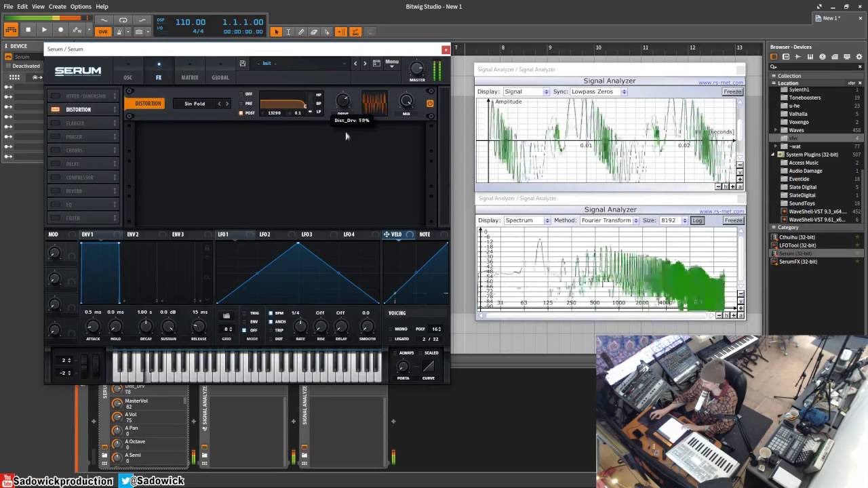Adjust the Serum MASTER volume knob
The image size is (868, 488).
coord(417,68)
